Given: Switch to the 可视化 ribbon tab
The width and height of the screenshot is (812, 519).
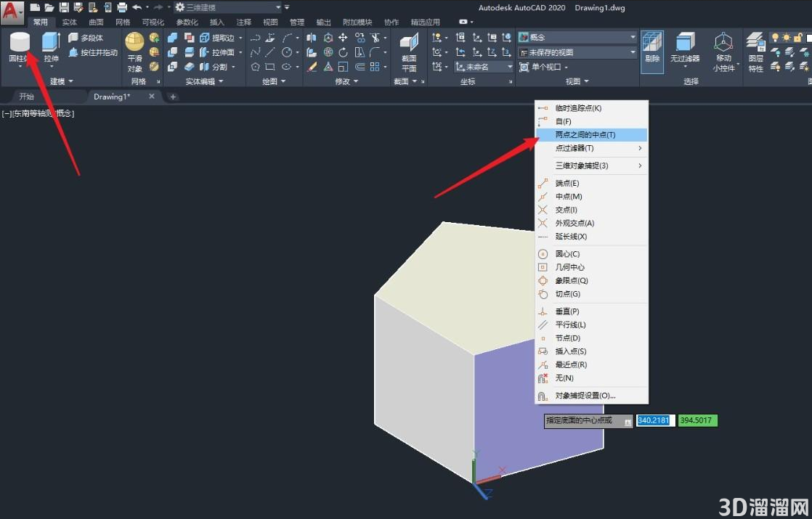Looking at the screenshot, I should pos(153,23).
